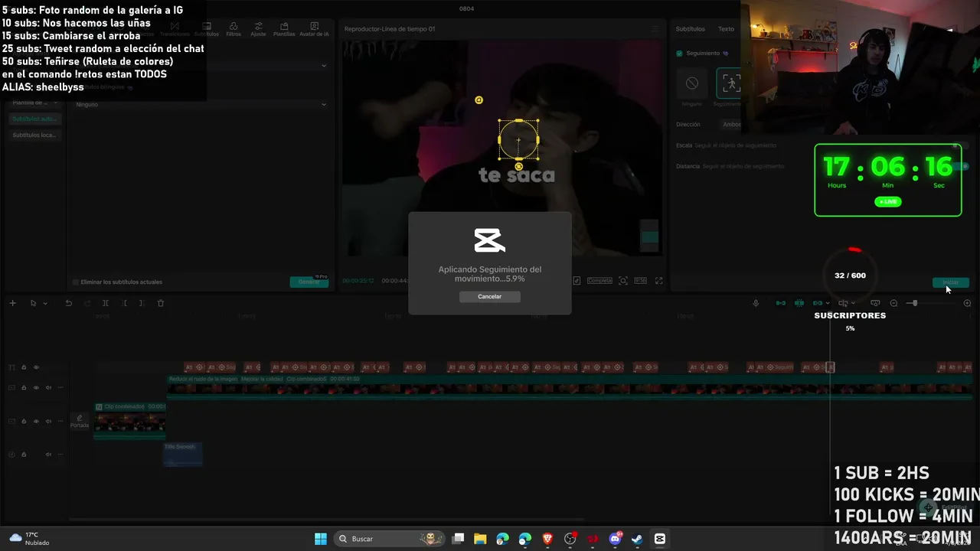This screenshot has width=980, height=551.
Task: Undo the last edit
Action: tap(68, 303)
